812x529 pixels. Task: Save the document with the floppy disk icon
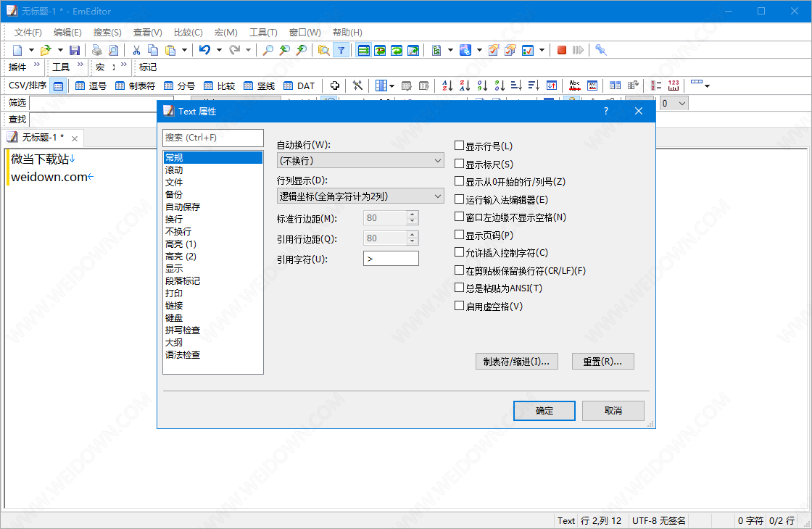pyautogui.click(x=75, y=50)
